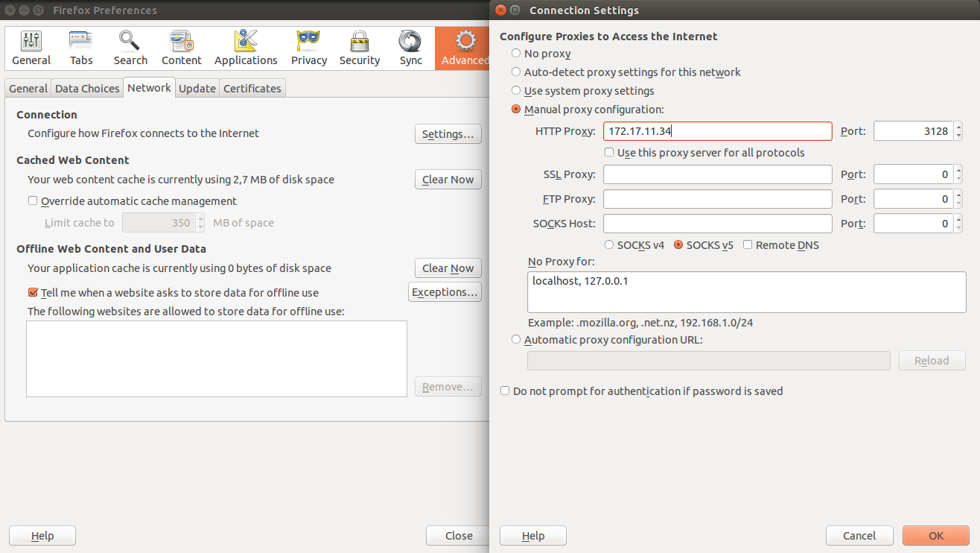Screen dimensions: 980x553
Task: Select SOCKS v5 option
Action: pos(678,245)
